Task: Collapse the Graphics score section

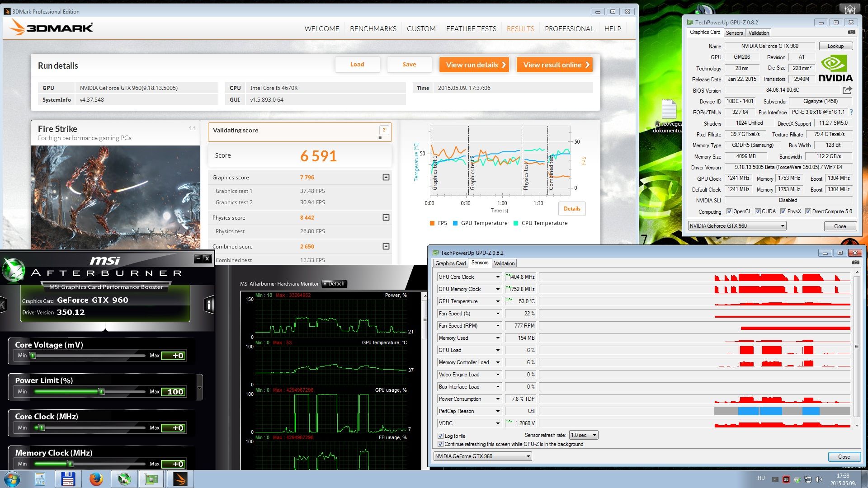Action: [386, 177]
